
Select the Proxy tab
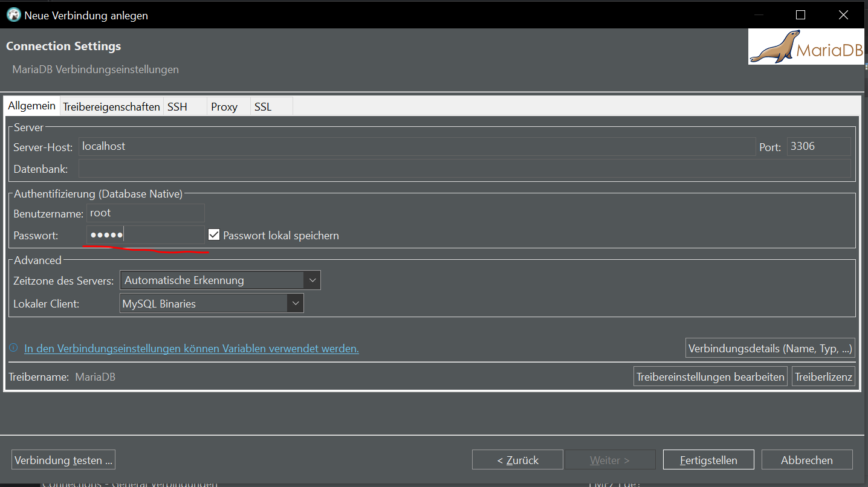[x=224, y=107]
